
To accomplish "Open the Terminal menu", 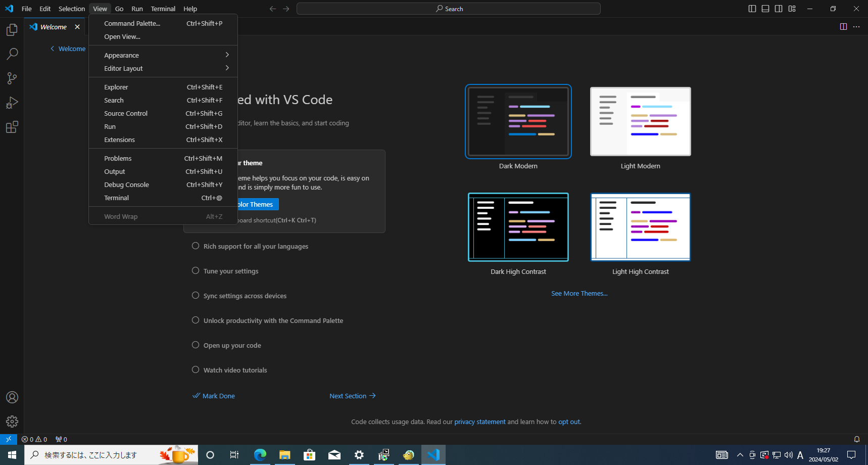I will tap(163, 9).
